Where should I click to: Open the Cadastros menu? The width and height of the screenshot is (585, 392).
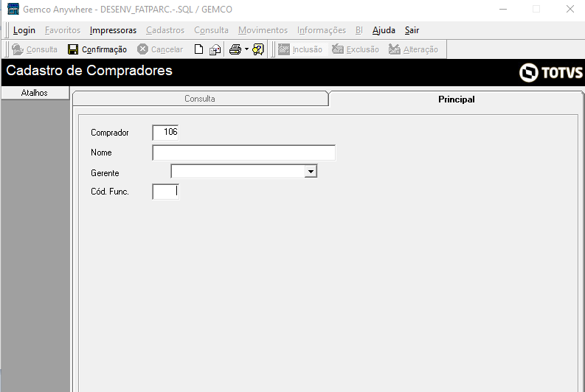click(x=165, y=30)
